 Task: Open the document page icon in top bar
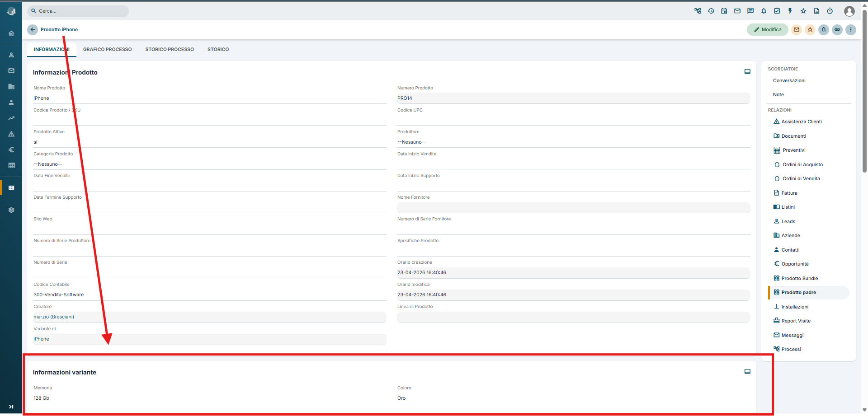[x=816, y=11]
